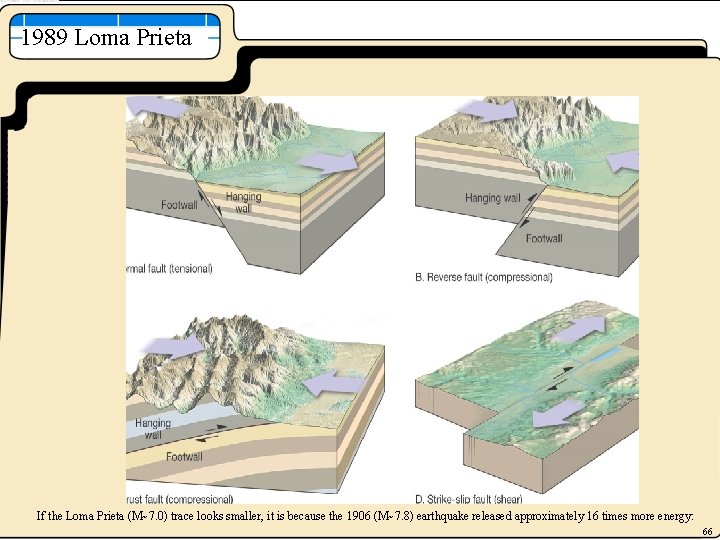Click purple arrow above thrust fault mountains

[174, 348]
